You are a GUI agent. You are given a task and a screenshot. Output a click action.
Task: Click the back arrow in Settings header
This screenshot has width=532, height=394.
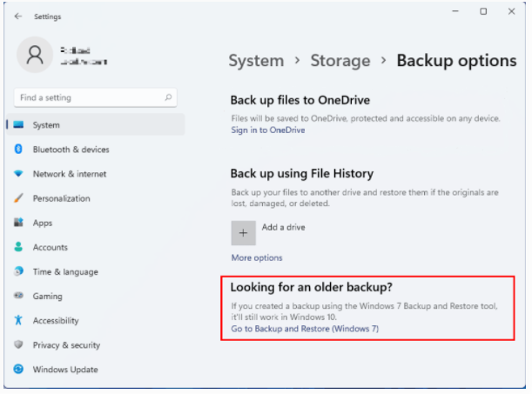coord(18,16)
